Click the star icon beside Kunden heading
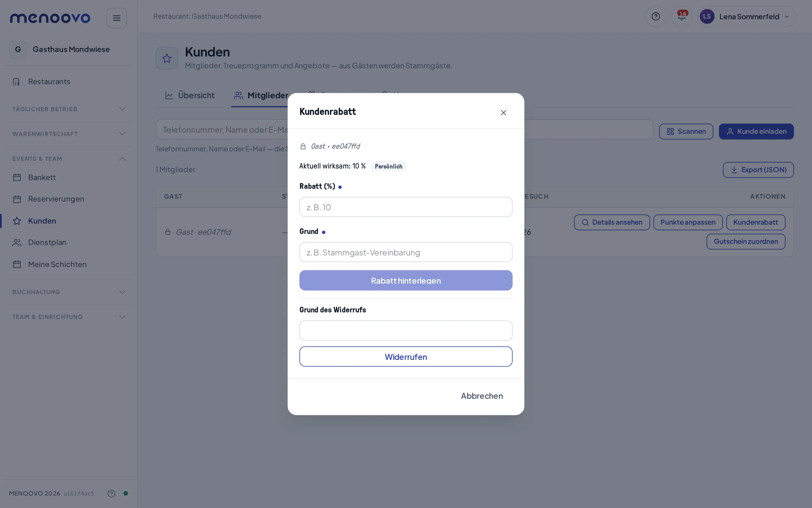 pyautogui.click(x=167, y=58)
